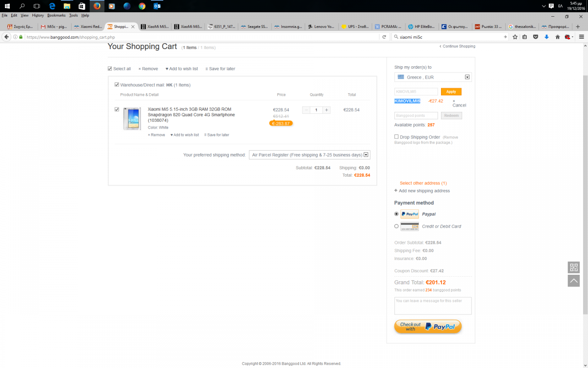The height and width of the screenshot is (368, 588).
Task: Save page to Pocket icon
Action: point(536,37)
